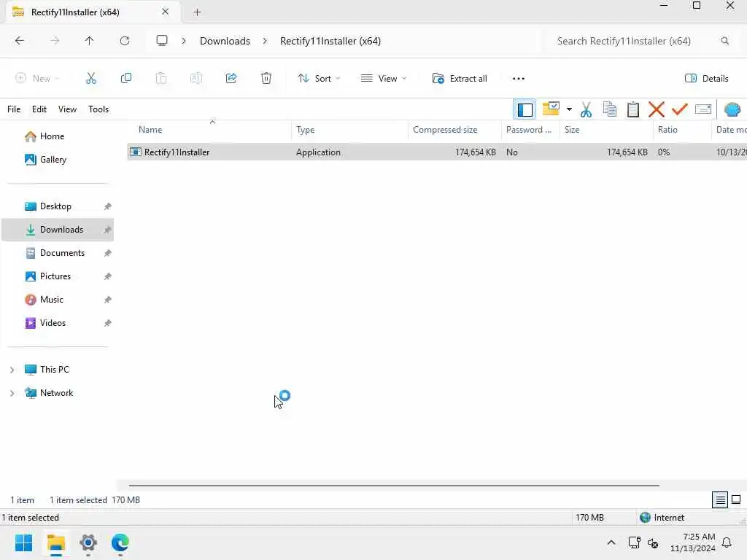Image resolution: width=747 pixels, height=560 pixels.
Task: Open Microsoft Edge from the taskbar
Action: 120,542
